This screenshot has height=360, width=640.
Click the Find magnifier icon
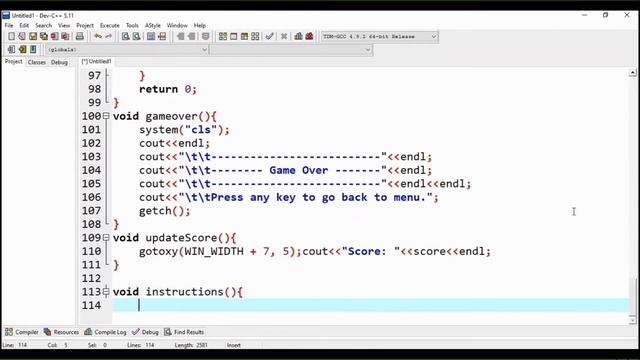pyautogui.click(x=126, y=36)
